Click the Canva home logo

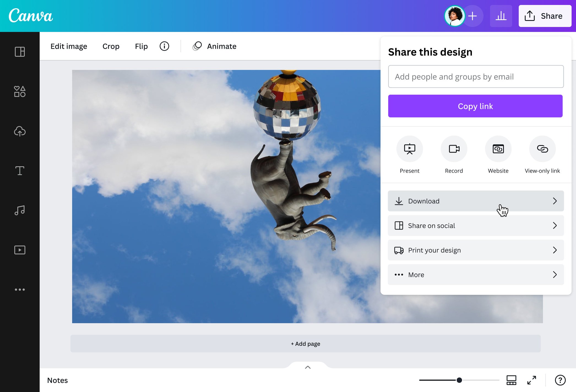point(31,16)
